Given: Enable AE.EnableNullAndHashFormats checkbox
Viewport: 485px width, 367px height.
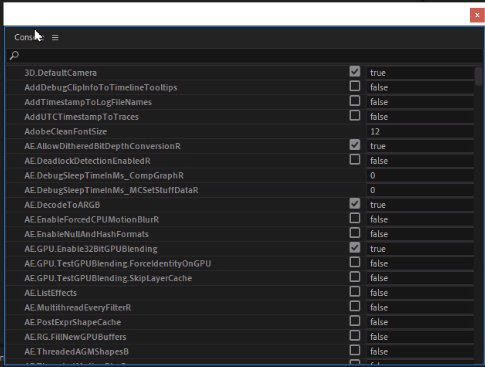Looking at the screenshot, I should point(355,233).
